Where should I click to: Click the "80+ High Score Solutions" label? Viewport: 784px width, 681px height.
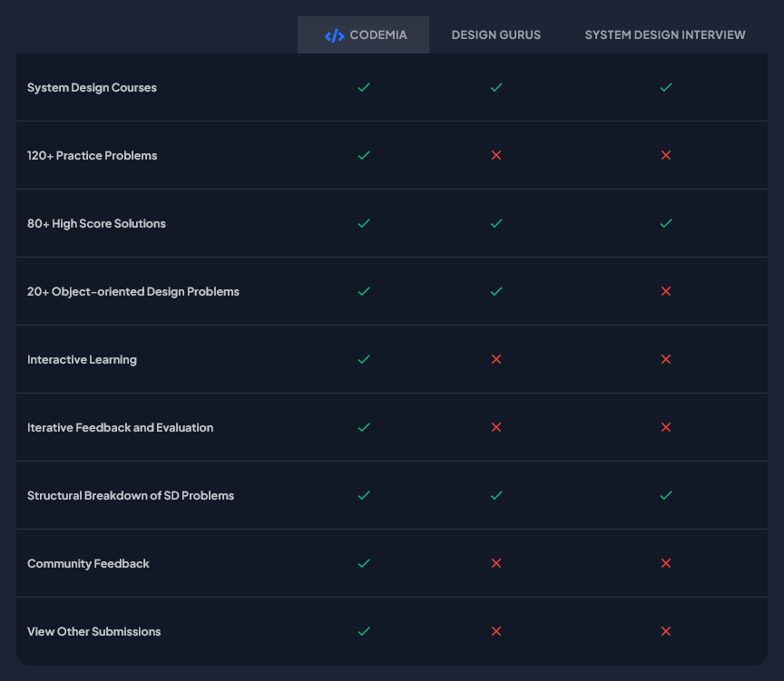96,224
